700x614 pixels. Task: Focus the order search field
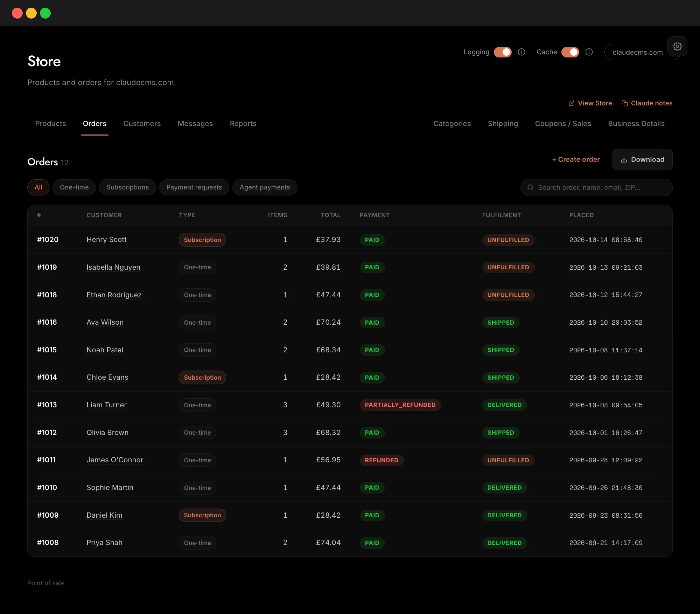tap(596, 187)
